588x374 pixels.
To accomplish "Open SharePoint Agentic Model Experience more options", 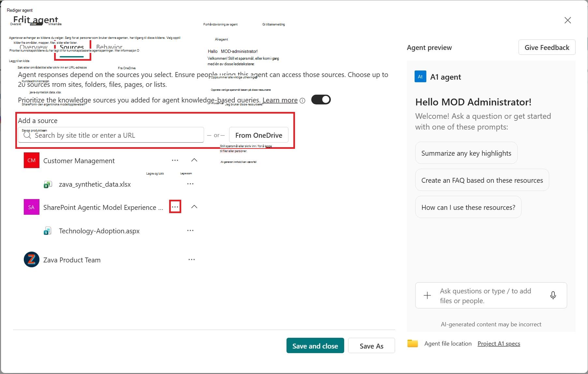I will [x=175, y=207].
